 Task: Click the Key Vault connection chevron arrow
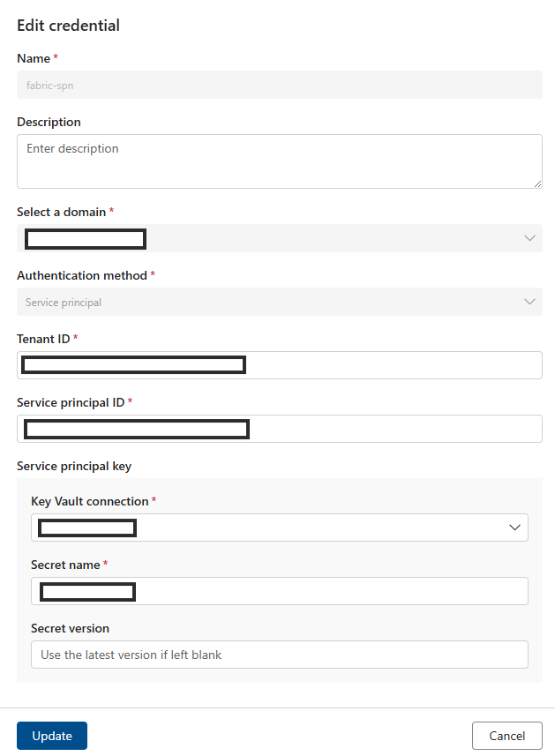click(515, 528)
